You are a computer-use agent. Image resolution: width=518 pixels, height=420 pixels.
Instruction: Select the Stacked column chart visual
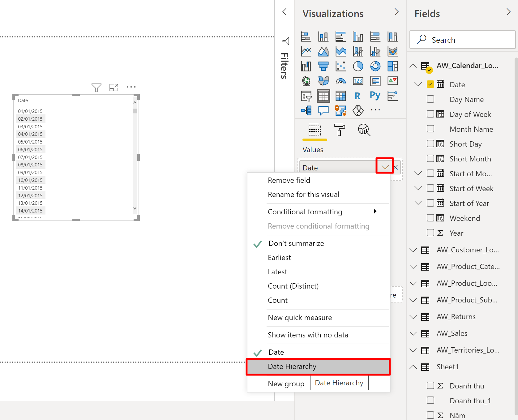[323, 37]
